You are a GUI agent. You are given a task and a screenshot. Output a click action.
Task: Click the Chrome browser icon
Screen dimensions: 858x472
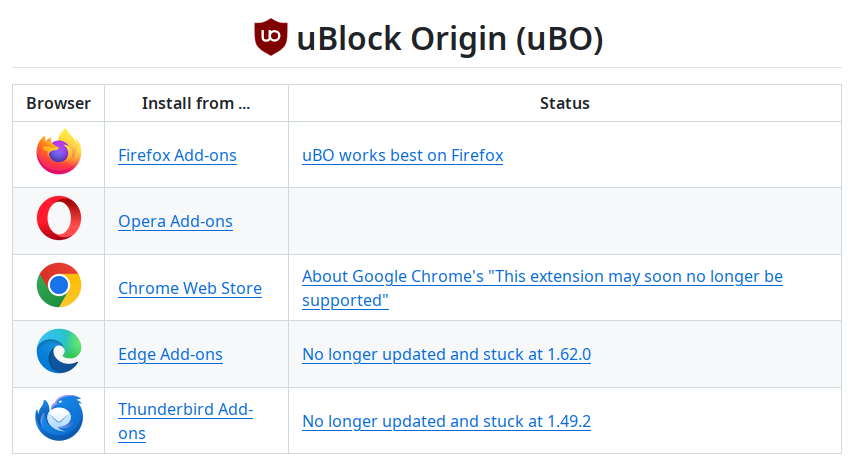pyautogui.click(x=59, y=285)
